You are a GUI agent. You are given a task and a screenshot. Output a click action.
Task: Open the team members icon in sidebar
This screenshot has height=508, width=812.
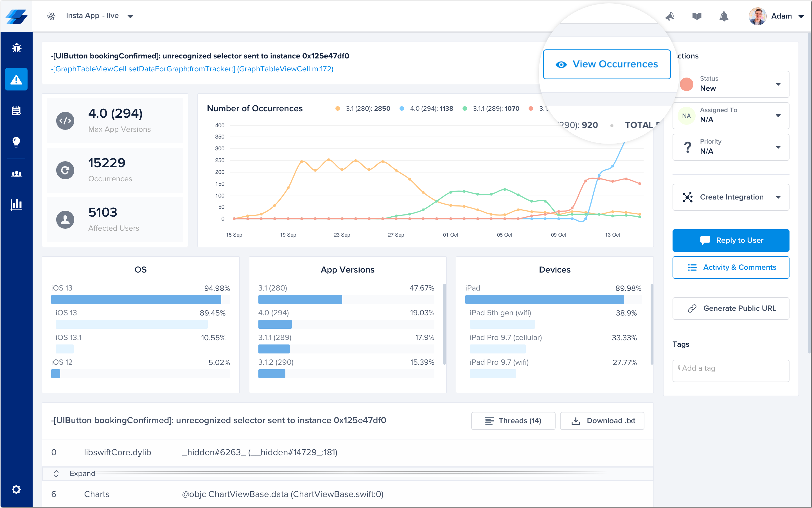[16, 174]
